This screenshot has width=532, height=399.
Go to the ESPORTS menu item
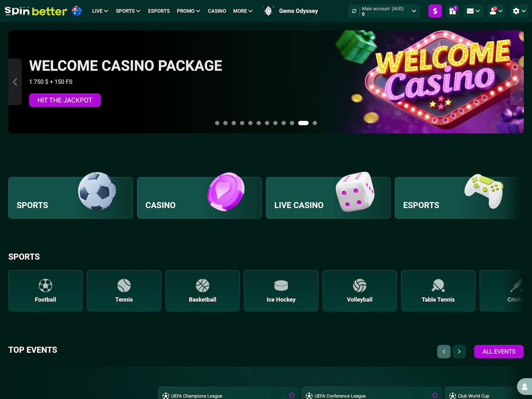click(159, 11)
